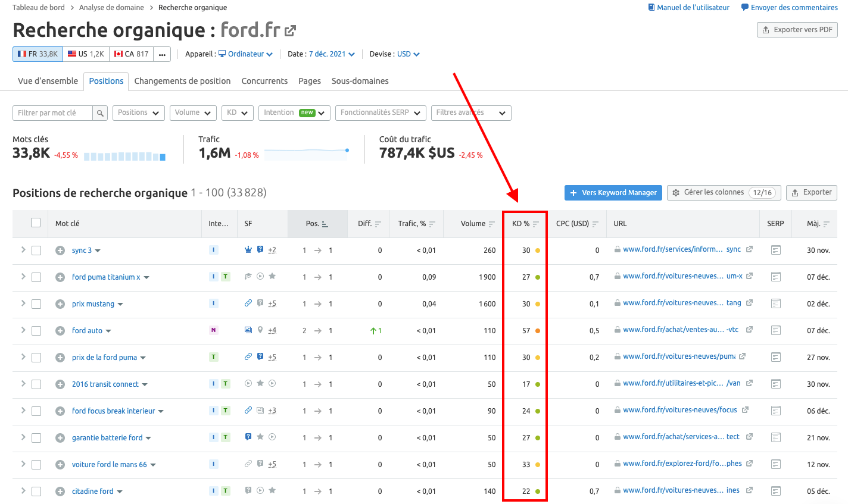Image resolution: width=848 pixels, height=504 pixels.
Task: View SERP snapshot for 'prix mustang' row
Action: (x=775, y=303)
